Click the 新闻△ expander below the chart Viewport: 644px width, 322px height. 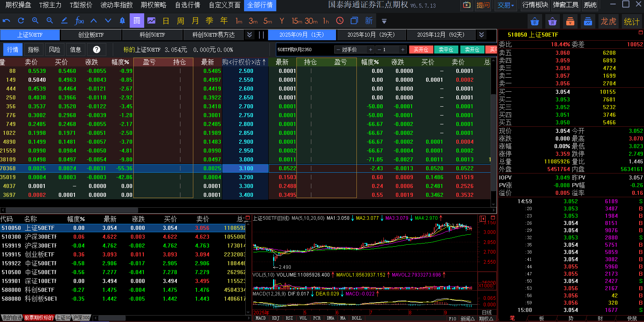(468, 318)
